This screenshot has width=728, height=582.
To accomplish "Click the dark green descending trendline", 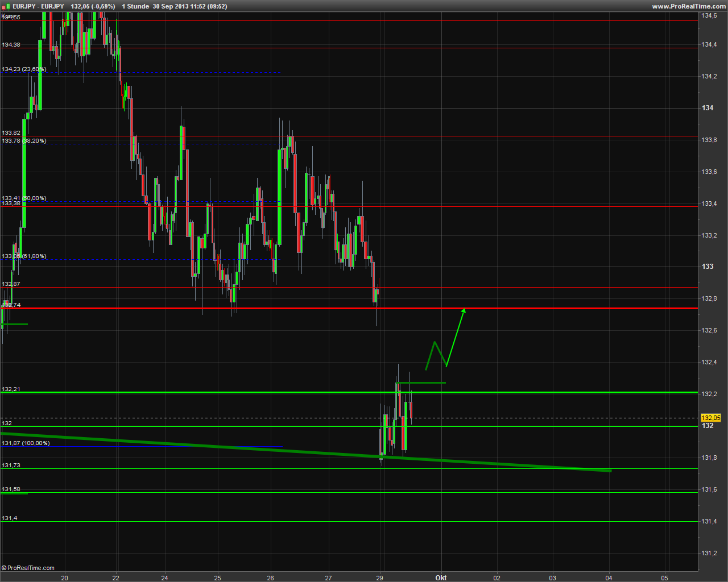I will [227, 447].
